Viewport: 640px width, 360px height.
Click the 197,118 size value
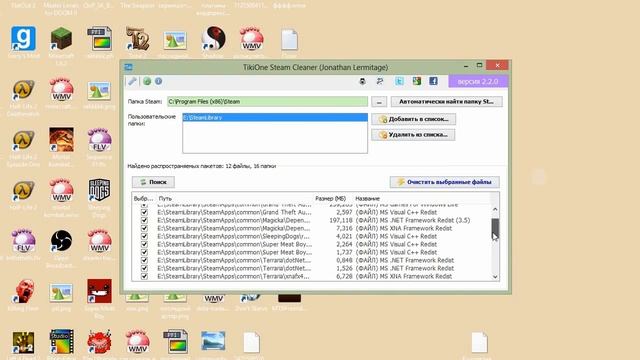coord(340,220)
